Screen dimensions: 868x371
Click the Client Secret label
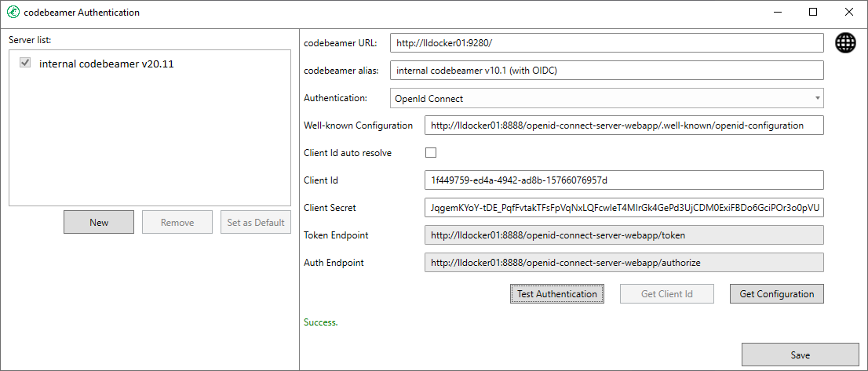tap(330, 208)
